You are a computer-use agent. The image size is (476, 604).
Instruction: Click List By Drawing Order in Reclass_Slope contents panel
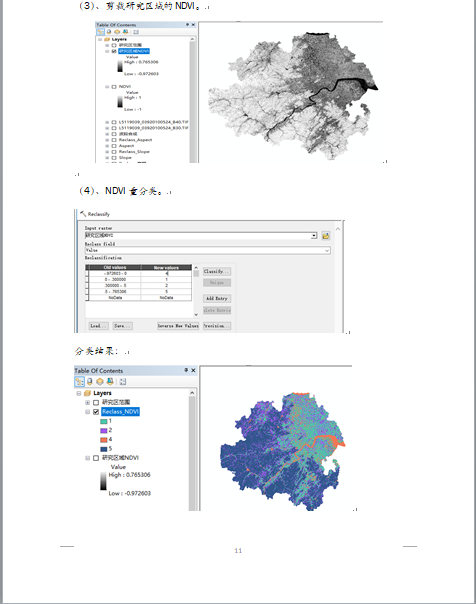coord(101,32)
